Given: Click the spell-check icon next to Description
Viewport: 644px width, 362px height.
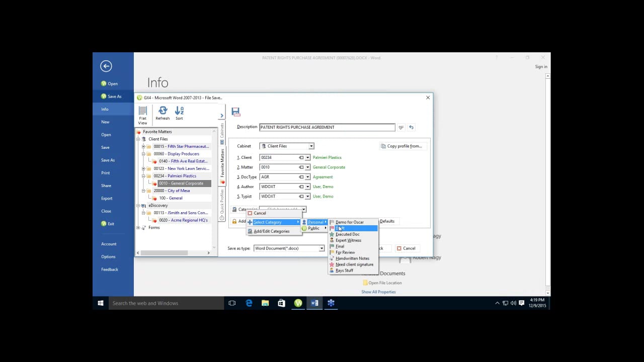Looking at the screenshot, I should pyautogui.click(x=401, y=128).
